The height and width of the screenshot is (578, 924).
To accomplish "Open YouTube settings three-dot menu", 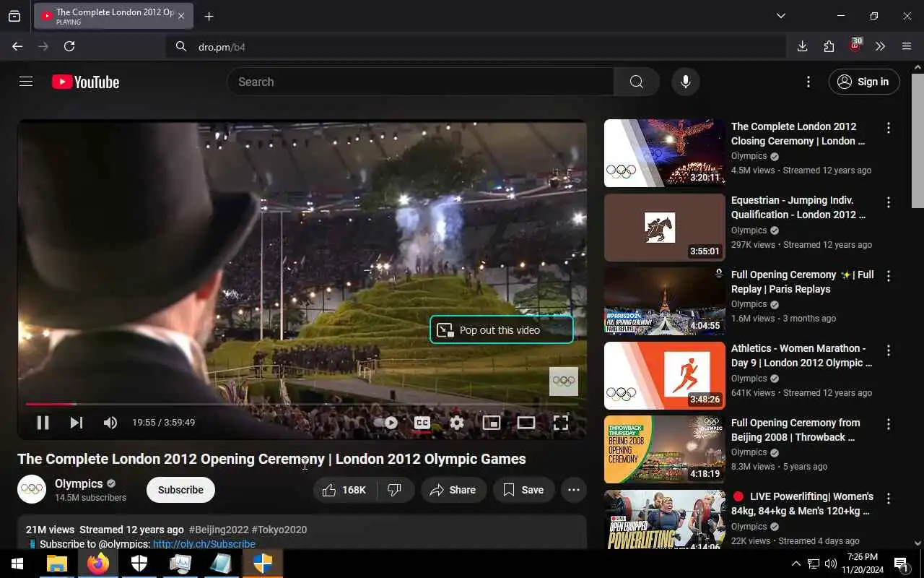I will tap(808, 82).
